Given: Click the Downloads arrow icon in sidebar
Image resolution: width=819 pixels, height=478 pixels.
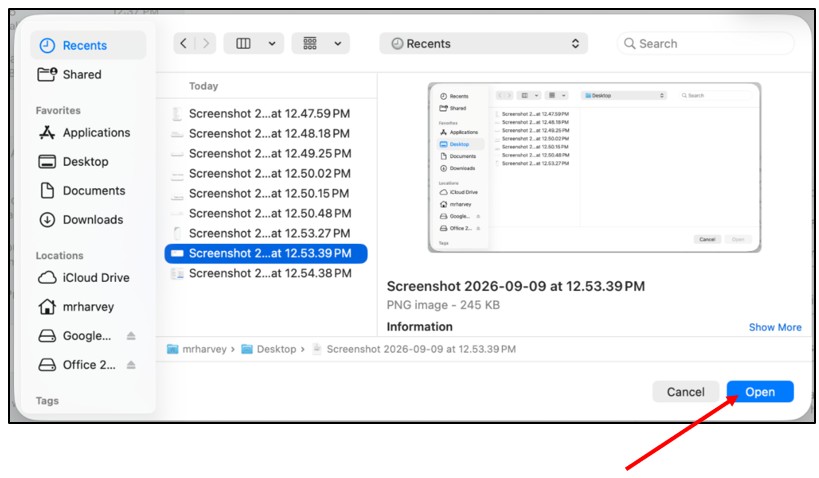Looking at the screenshot, I should 47,220.
